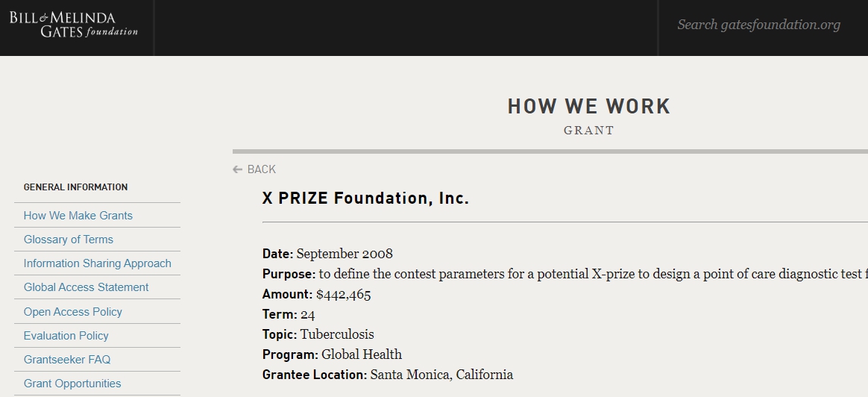Click the back arrow icon
Screen dimensions: 868x397
237,169
